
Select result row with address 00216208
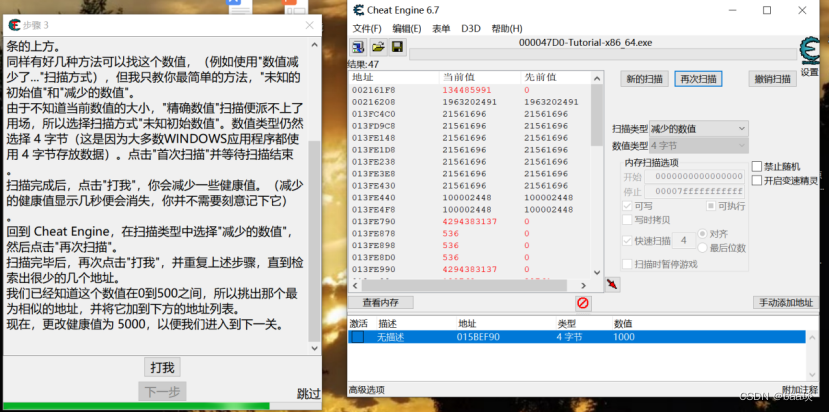469,102
